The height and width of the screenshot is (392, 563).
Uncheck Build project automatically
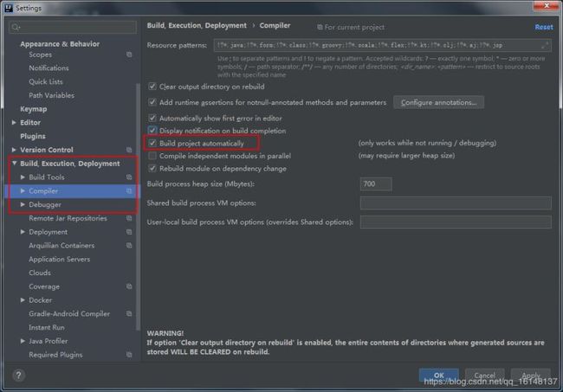(152, 143)
